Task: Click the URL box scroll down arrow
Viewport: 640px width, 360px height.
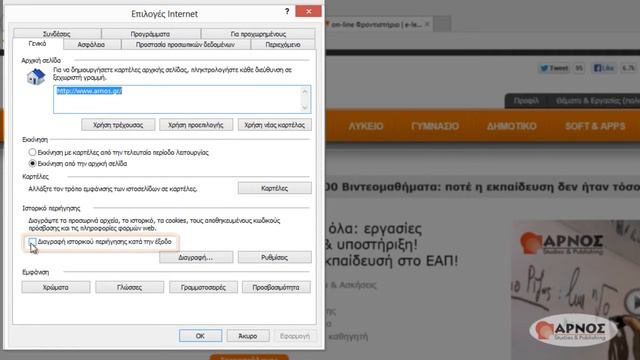Action: coord(305,107)
